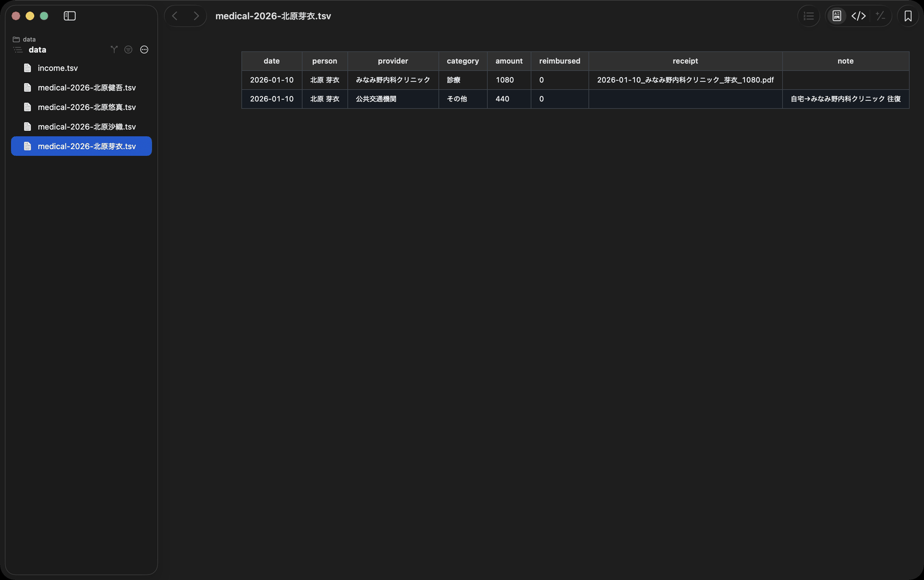
Task: Click the file icon of medical-2026-北原悠真.tsv
Action: 28,107
